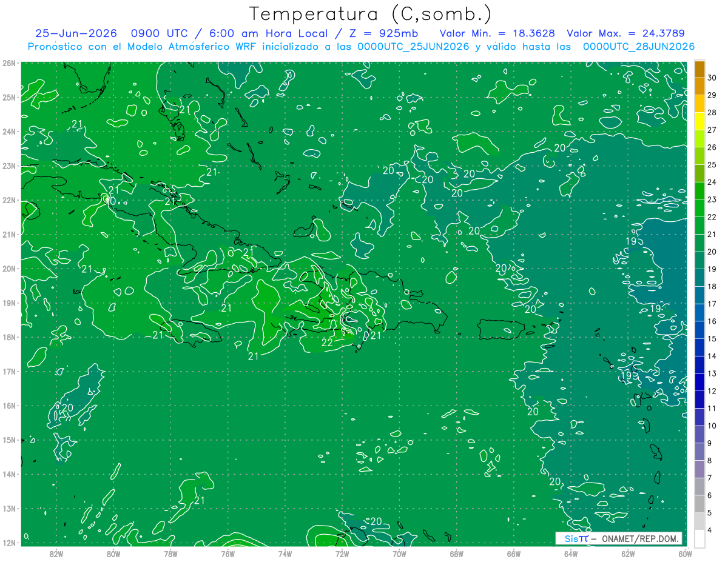The height and width of the screenshot is (562, 728).
Task: Click the 'Valor Min. = 18.3628' value
Action: [498, 33]
